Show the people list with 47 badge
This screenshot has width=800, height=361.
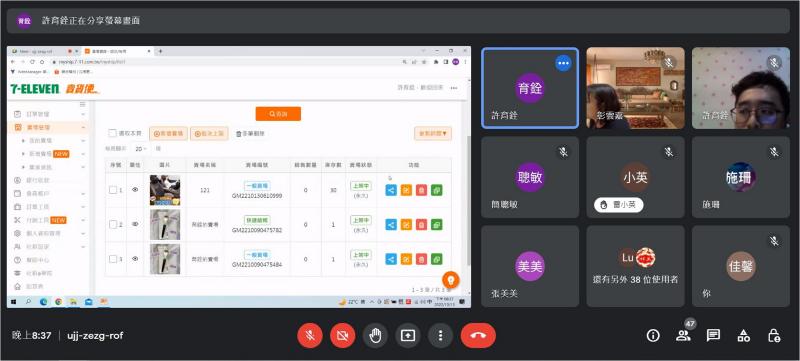tap(683, 335)
